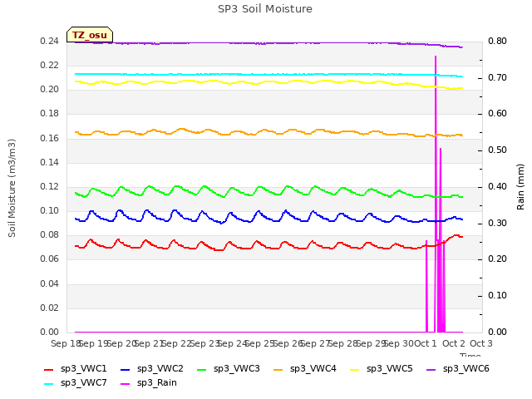Click the purple sp3_VWC6 legend color marker
Viewport: 532px width, 399px height.
(x=431, y=369)
